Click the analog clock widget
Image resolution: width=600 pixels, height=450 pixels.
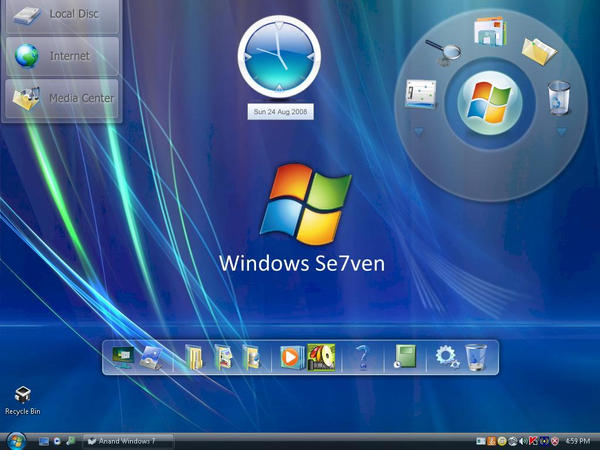pyautogui.click(x=279, y=57)
